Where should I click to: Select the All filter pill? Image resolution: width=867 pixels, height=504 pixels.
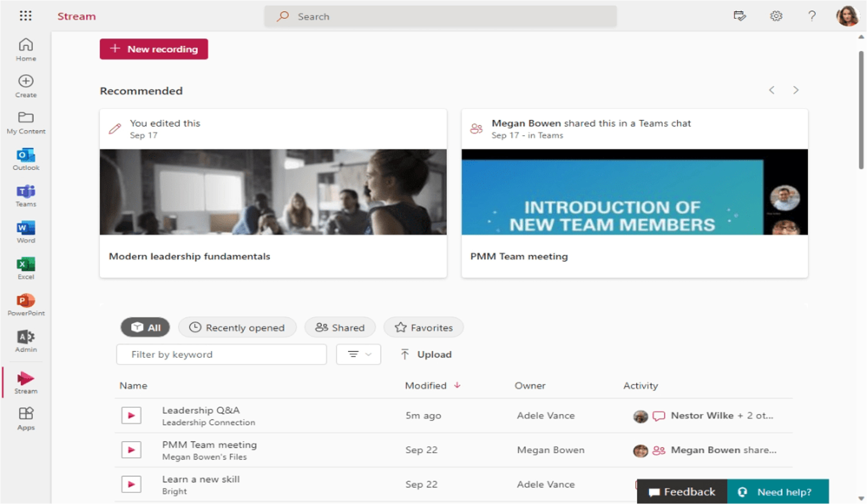(x=145, y=327)
